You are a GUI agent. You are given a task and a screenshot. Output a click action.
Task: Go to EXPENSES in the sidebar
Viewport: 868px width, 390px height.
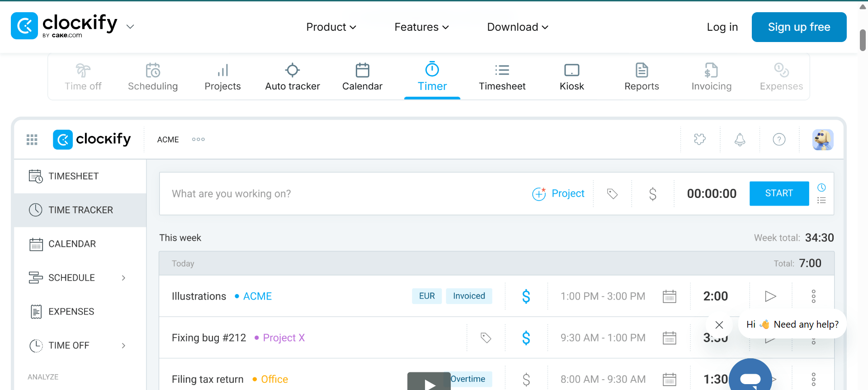80,312
